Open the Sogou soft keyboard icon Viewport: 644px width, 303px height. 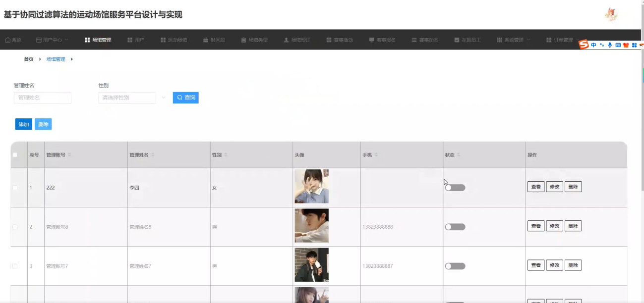pos(618,45)
